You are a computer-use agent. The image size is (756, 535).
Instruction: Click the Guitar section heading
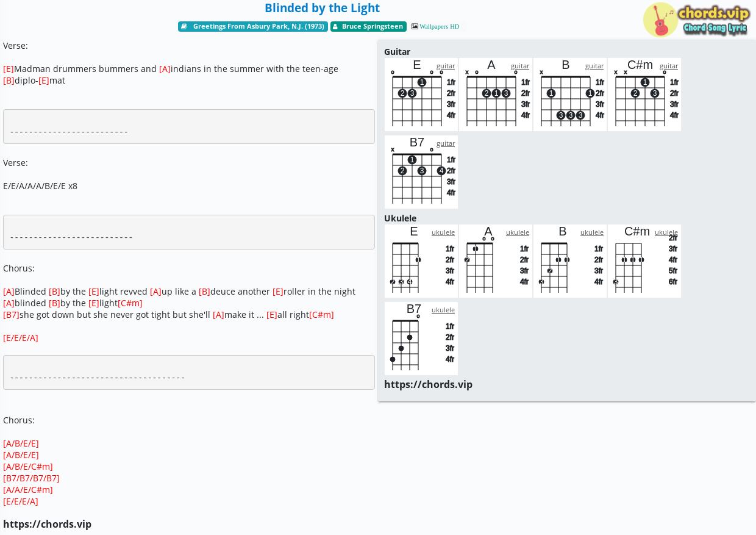click(397, 52)
